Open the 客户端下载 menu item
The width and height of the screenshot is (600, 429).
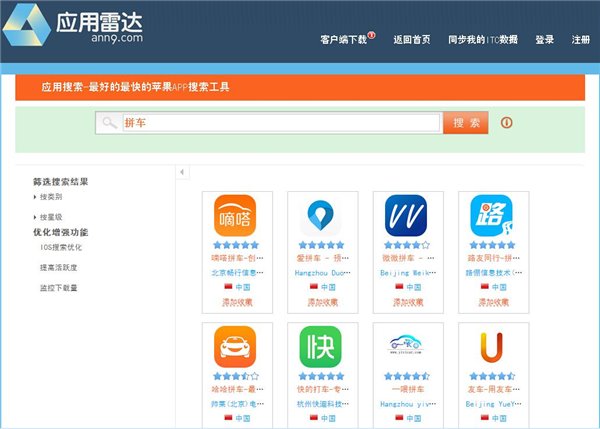click(x=344, y=39)
